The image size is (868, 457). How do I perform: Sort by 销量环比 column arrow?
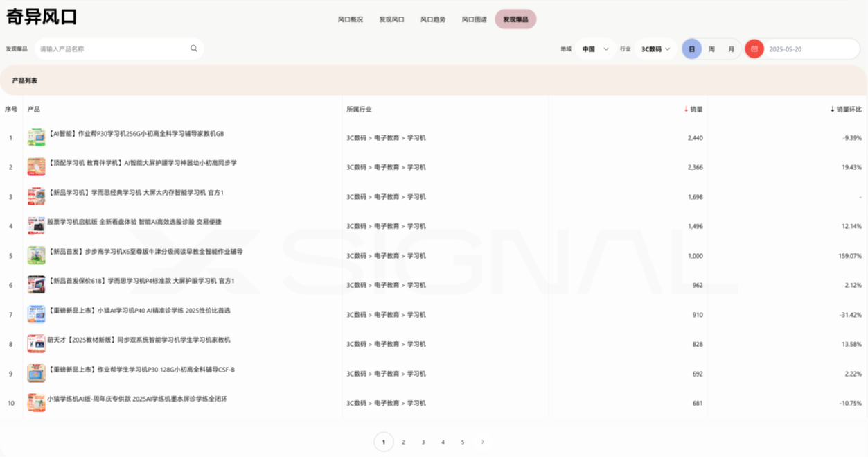832,110
